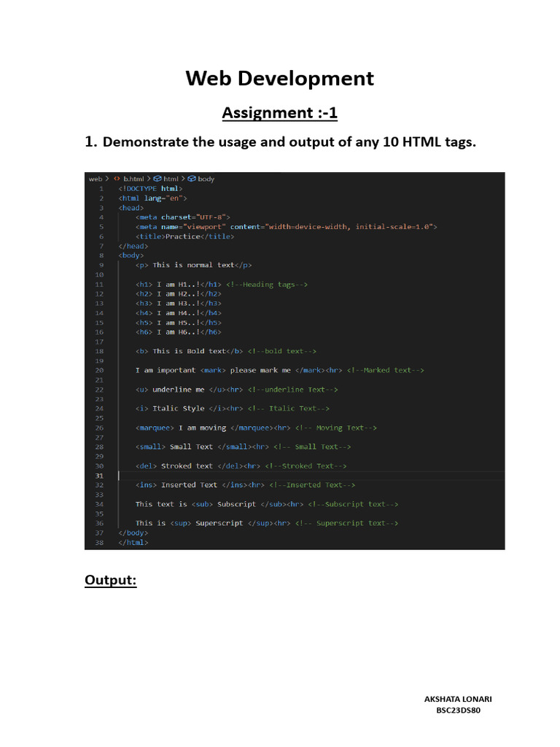
Task: Click the 'Italic Style' code line
Action: pyautogui.click(x=190, y=409)
